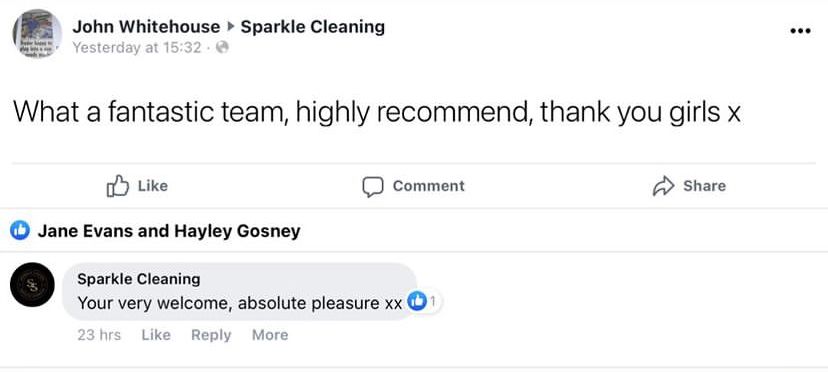Open John Whitehouse's profile name link

[x=146, y=26]
